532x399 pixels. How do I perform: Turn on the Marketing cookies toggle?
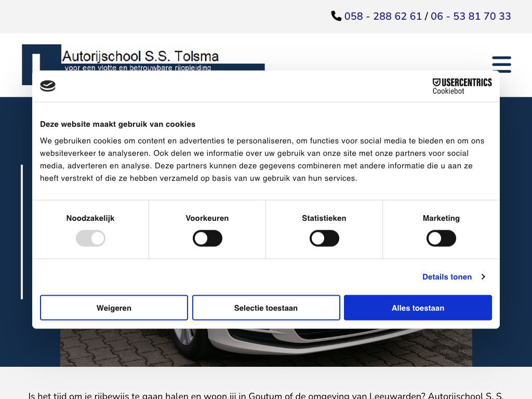point(441,238)
